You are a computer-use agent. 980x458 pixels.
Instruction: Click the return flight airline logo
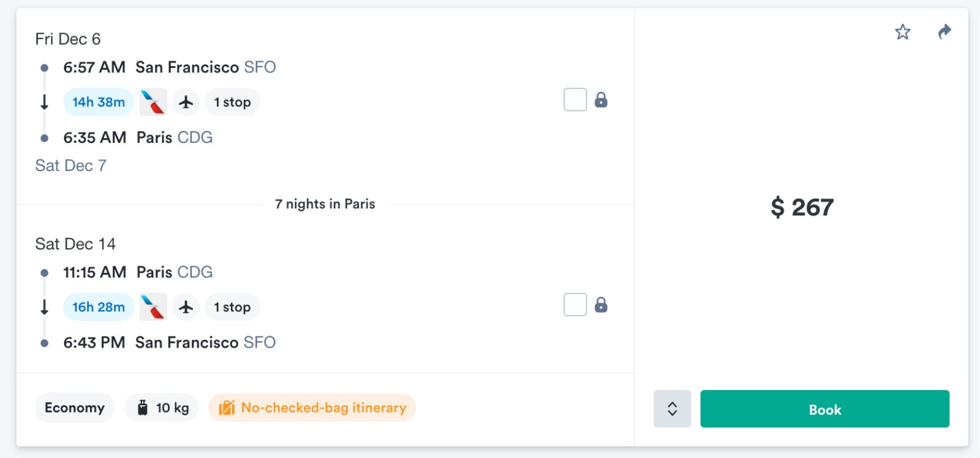point(153,307)
